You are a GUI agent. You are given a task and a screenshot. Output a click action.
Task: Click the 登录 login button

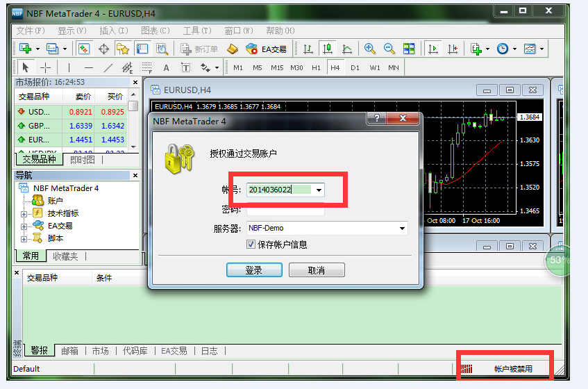point(254,270)
